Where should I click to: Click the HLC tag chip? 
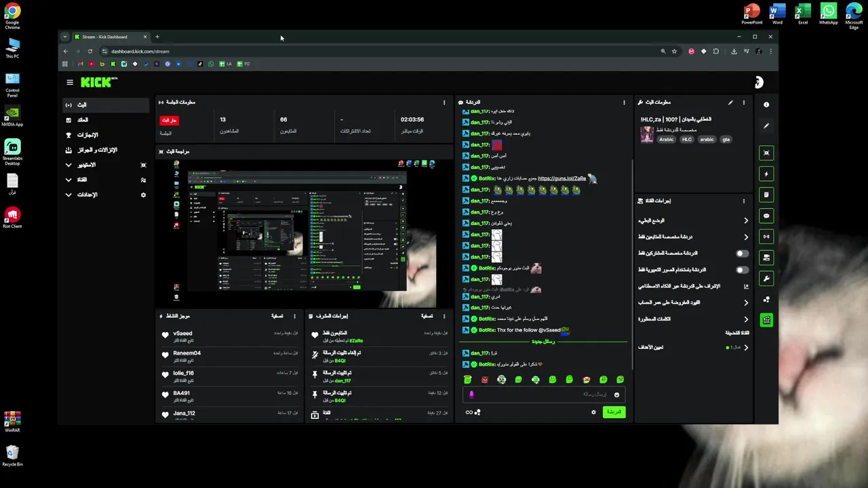click(x=687, y=140)
